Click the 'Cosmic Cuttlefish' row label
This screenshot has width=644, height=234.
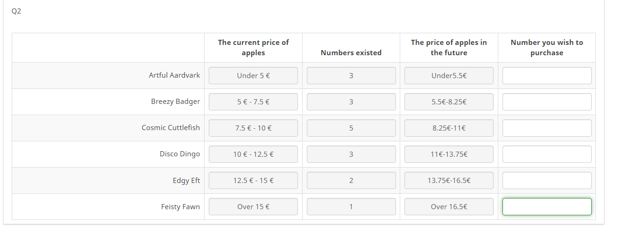point(170,128)
